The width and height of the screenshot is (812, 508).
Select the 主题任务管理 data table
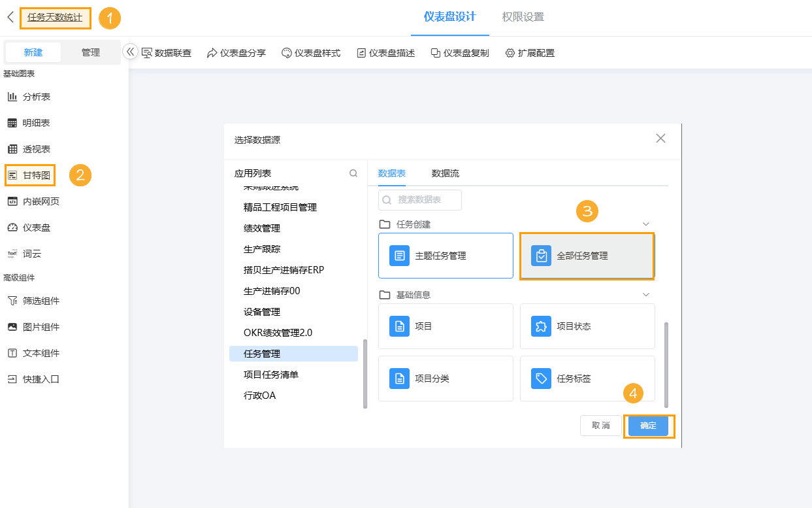click(x=446, y=256)
